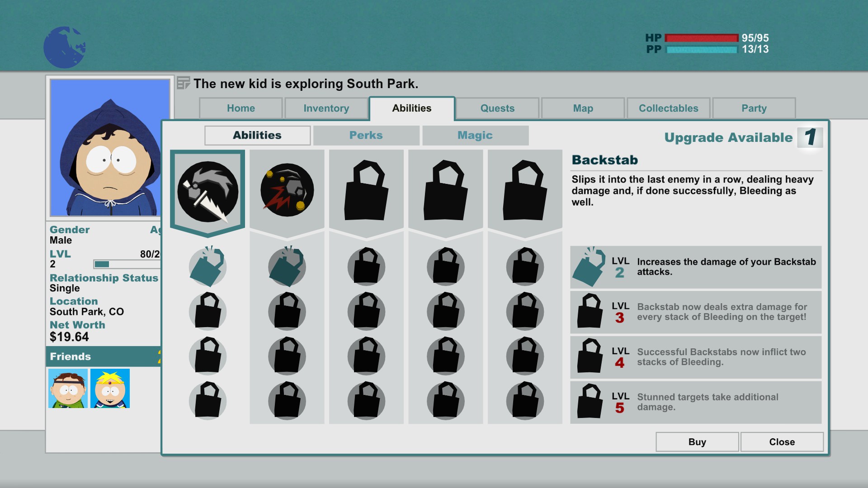Screen dimensions: 868x488
Task: Click fourth column's first upgrade lock
Action: [446, 267]
